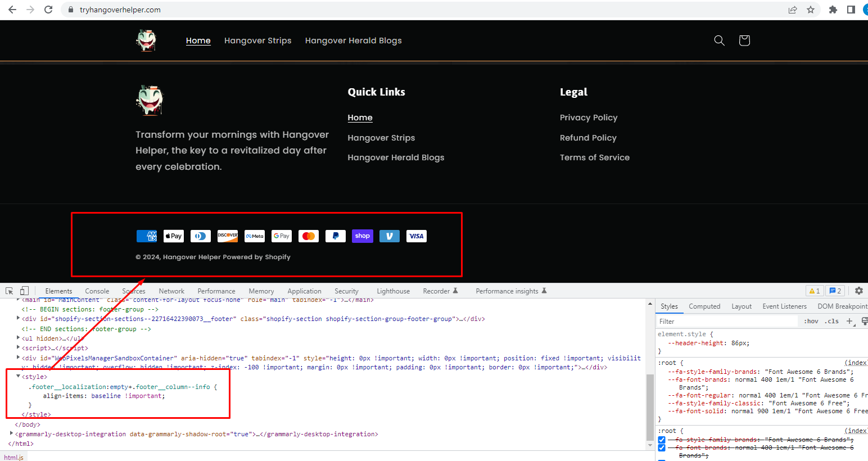Bookmark this page with the star icon
868x461 pixels.
tap(811, 10)
